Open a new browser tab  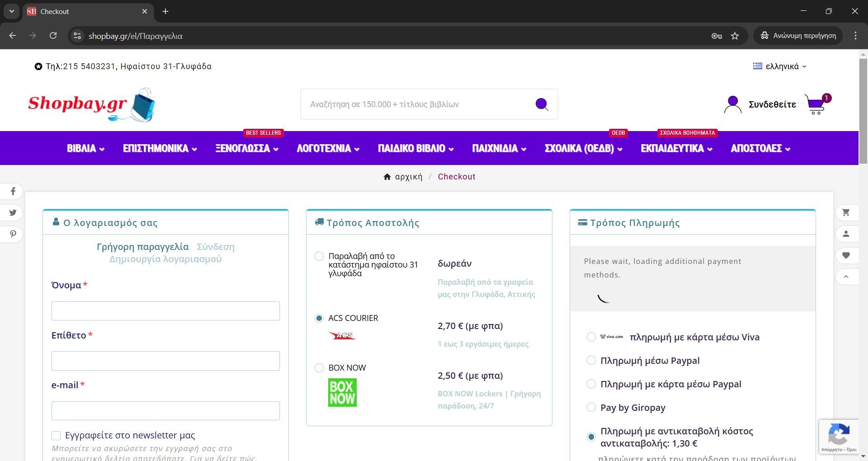(165, 11)
